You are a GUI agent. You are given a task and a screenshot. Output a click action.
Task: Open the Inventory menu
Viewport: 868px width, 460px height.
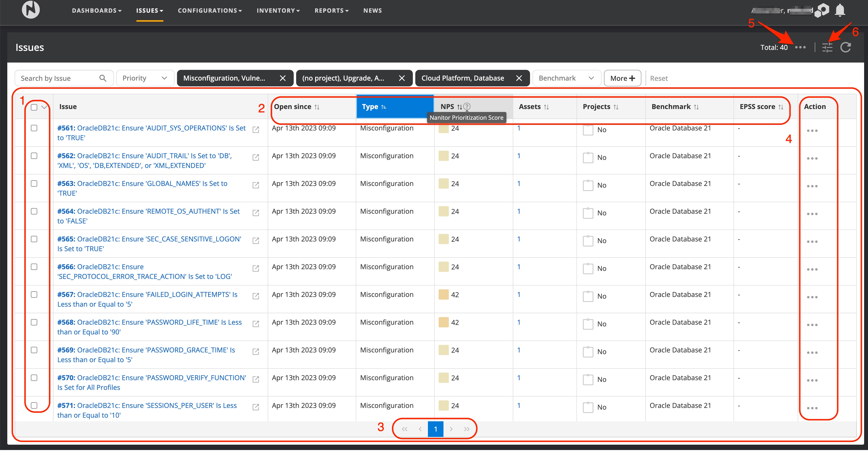pyautogui.click(x=278, y=10)
